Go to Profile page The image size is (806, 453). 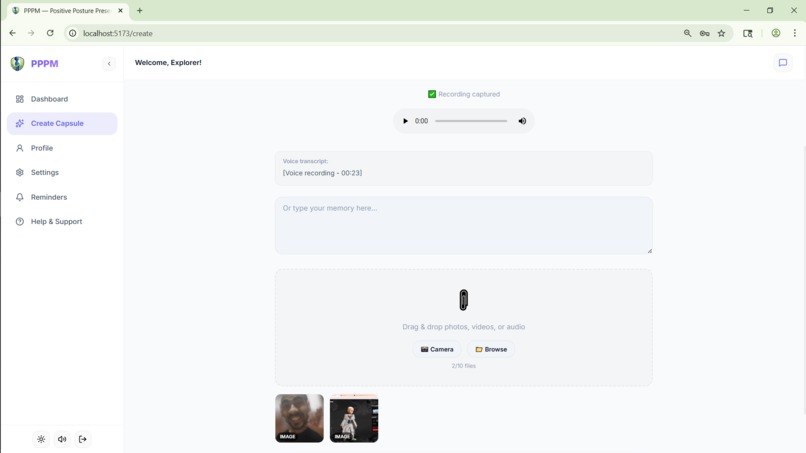pos(62,148)
